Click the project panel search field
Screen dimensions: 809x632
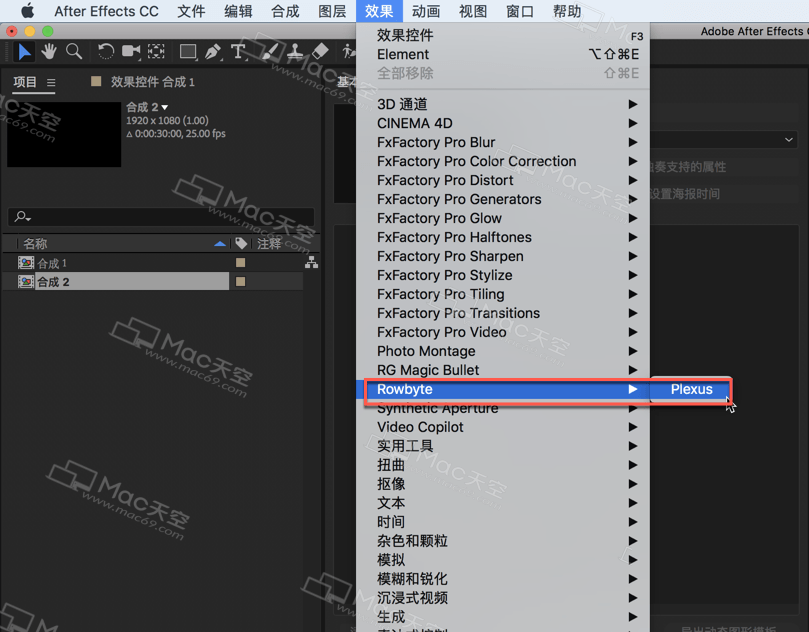pyautogui.click(x=161, y=217)
